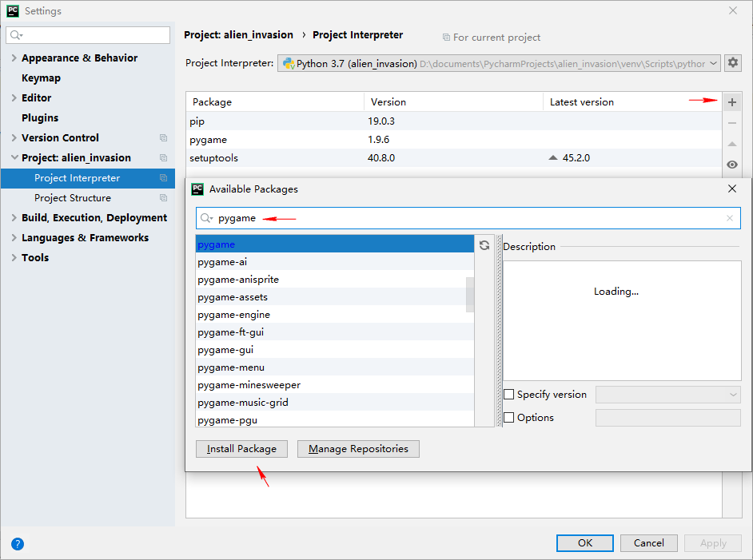Select pygame-ai in the list

[x=335, y=262]
